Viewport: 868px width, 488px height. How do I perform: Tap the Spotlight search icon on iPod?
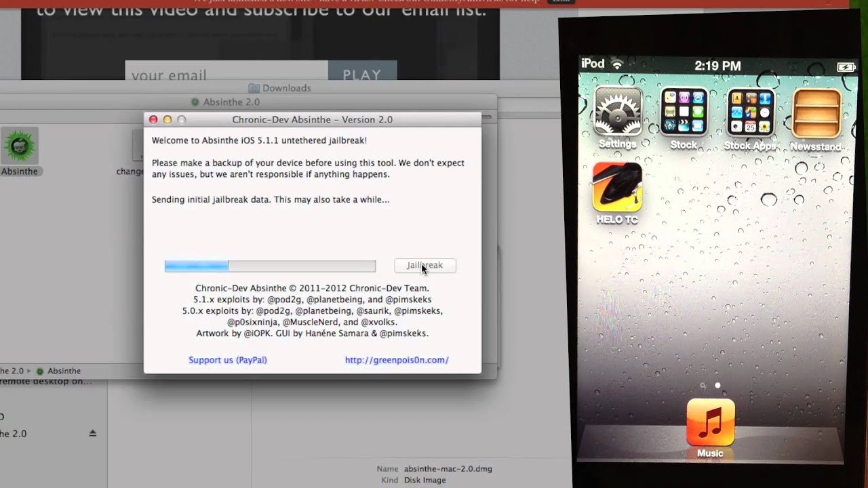tap(703, 386)
